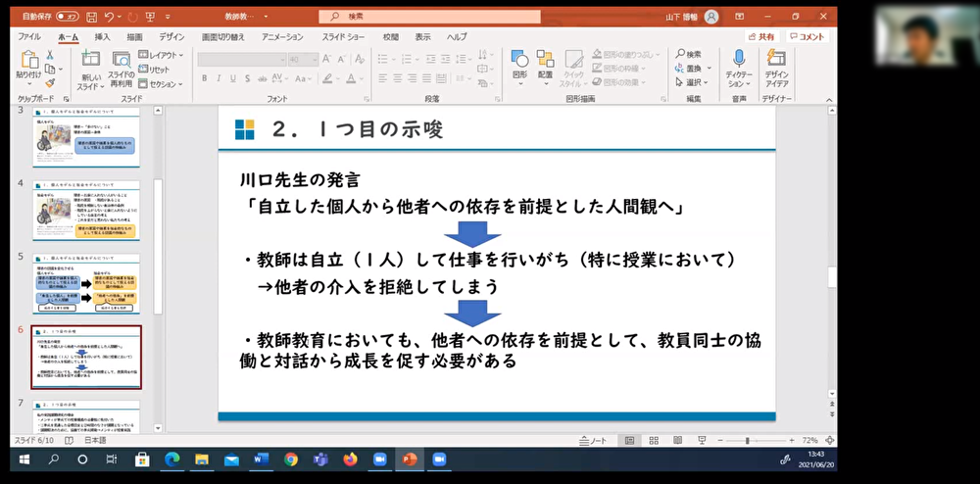Viewport: 980px width, 484px height.
Task: Click 検索 find icon in 編集 group
Action: click(x=688, y=54)
